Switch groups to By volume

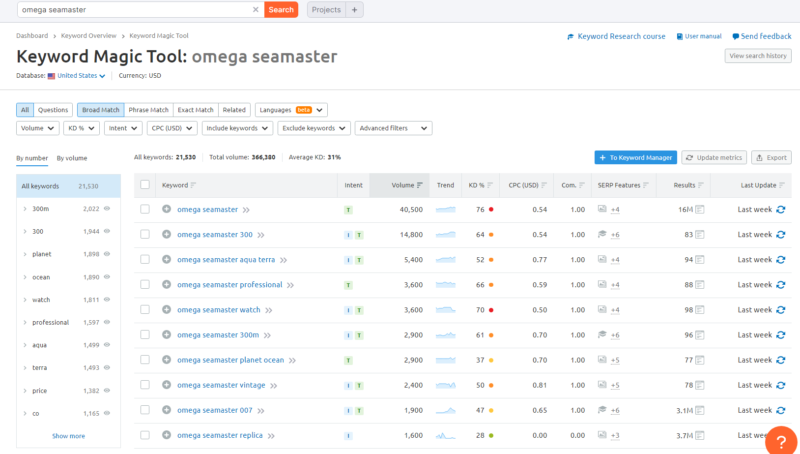click(72, 158)
